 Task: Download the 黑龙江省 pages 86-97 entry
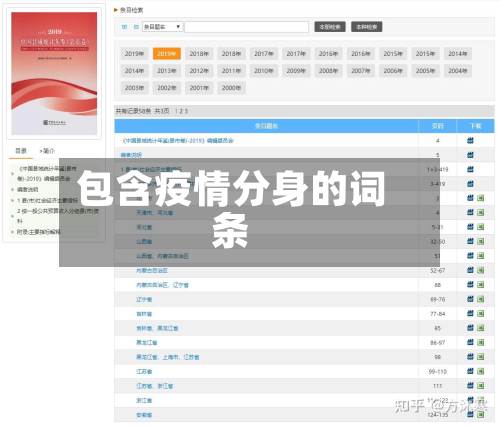pos(470,342)
